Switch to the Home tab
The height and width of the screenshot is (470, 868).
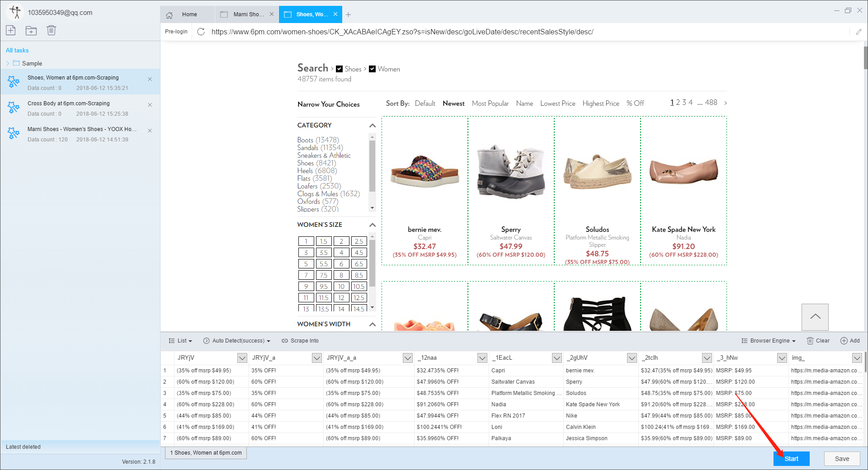(188, 14)
